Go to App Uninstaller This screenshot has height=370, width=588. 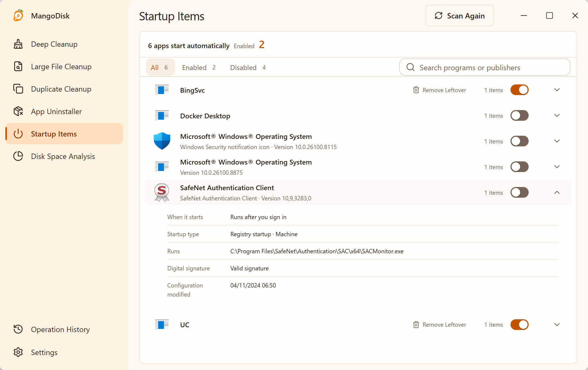pyautogui.click(x=64, y=111)
